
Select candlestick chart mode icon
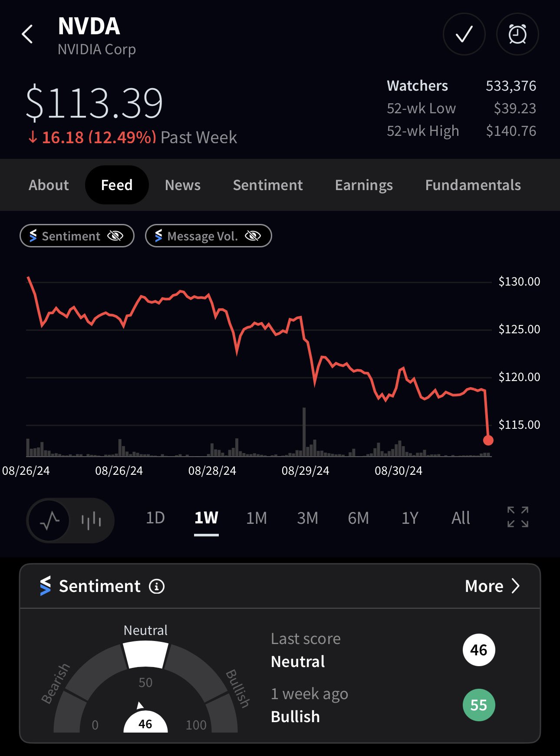click(x=92, y=520)
